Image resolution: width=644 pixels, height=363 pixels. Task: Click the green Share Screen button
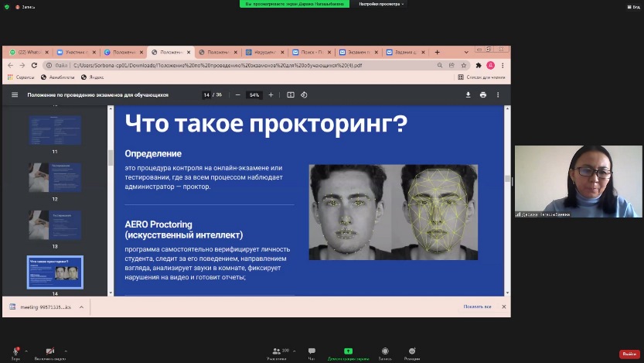348,351
